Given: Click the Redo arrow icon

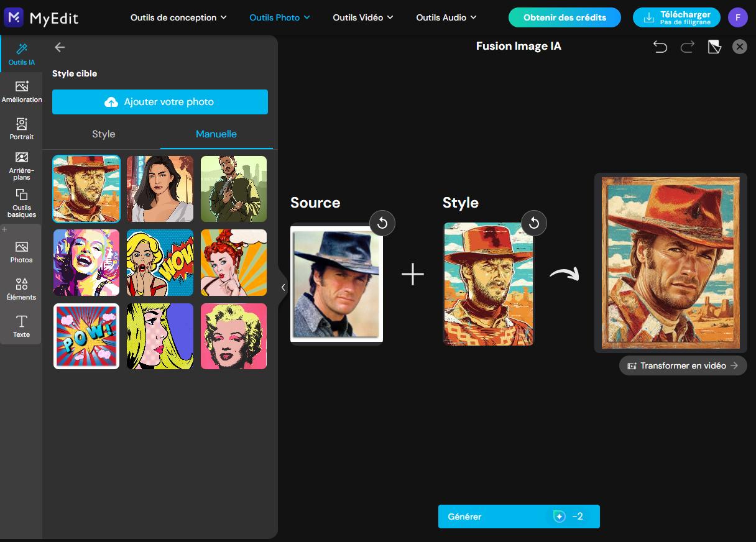Looking at the screenshot, I should 687,47.
